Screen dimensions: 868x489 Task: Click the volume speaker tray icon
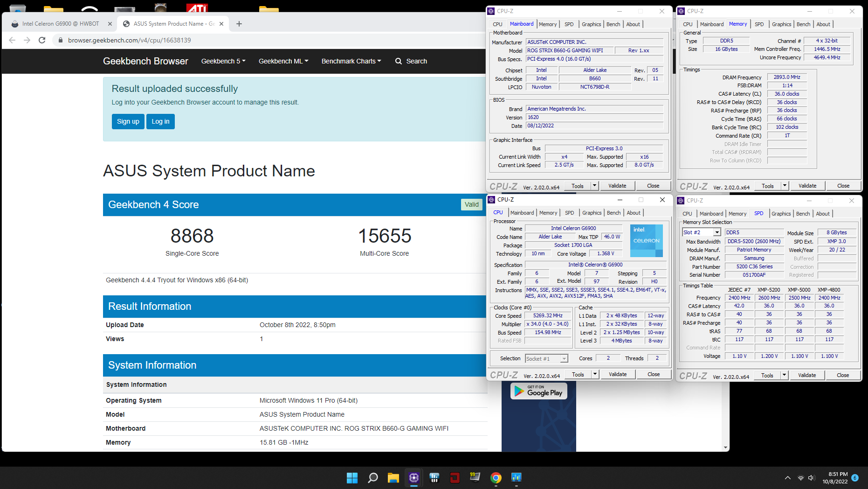811,478
